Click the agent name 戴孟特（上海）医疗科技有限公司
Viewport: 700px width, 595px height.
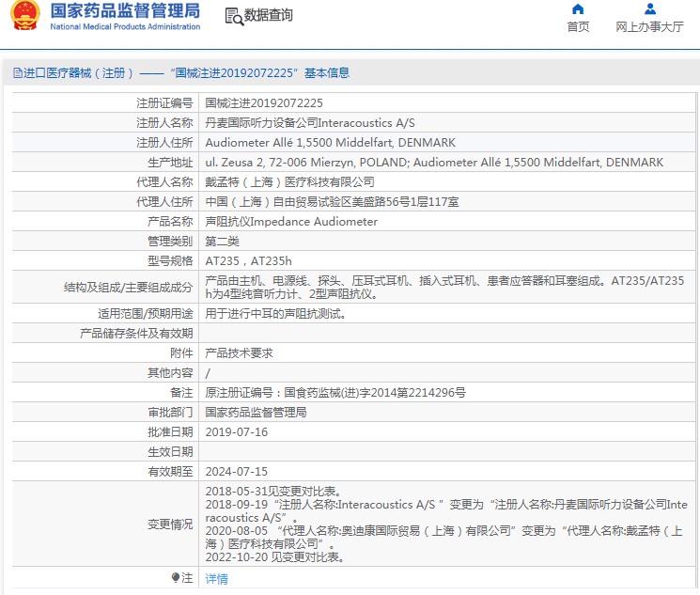pos(288,182)
